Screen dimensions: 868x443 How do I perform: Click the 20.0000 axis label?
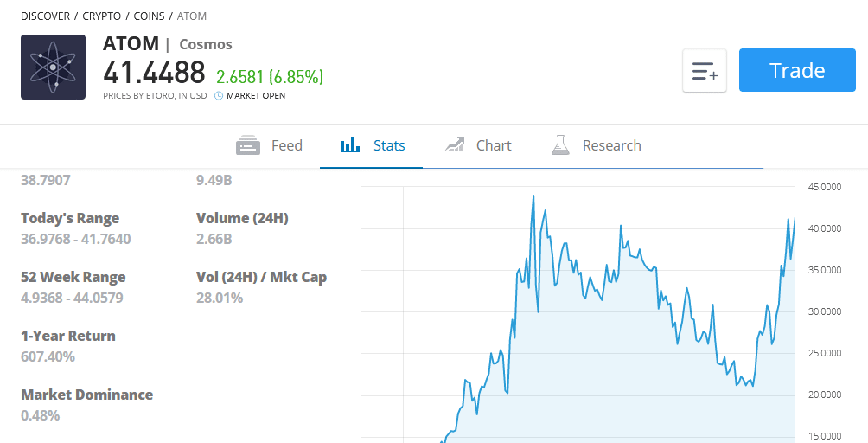tap(824, 395)
